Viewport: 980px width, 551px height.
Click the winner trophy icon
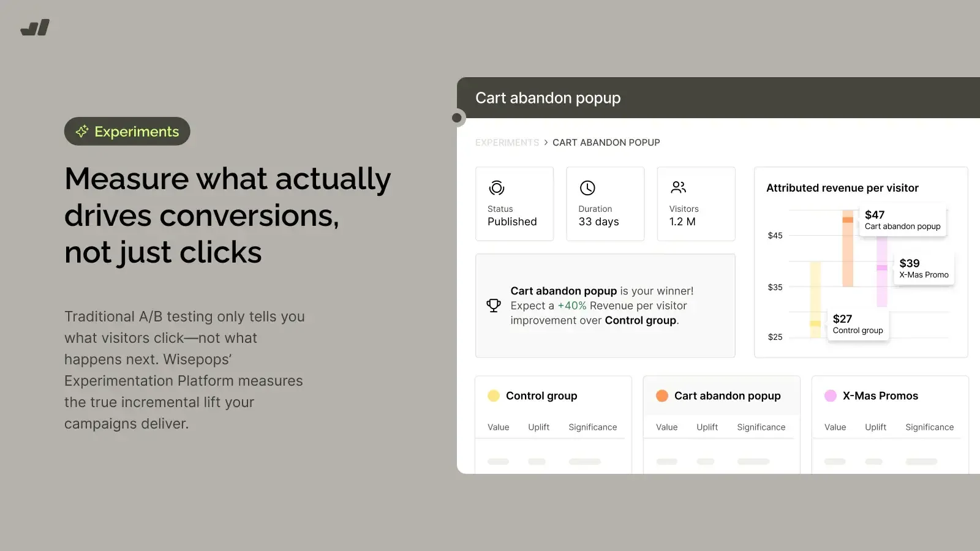pos(494,305)
